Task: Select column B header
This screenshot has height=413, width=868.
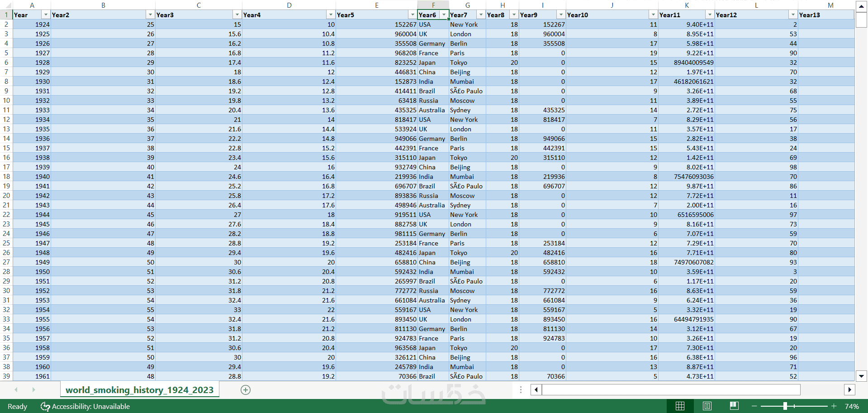Action: [x=103, y=5]
